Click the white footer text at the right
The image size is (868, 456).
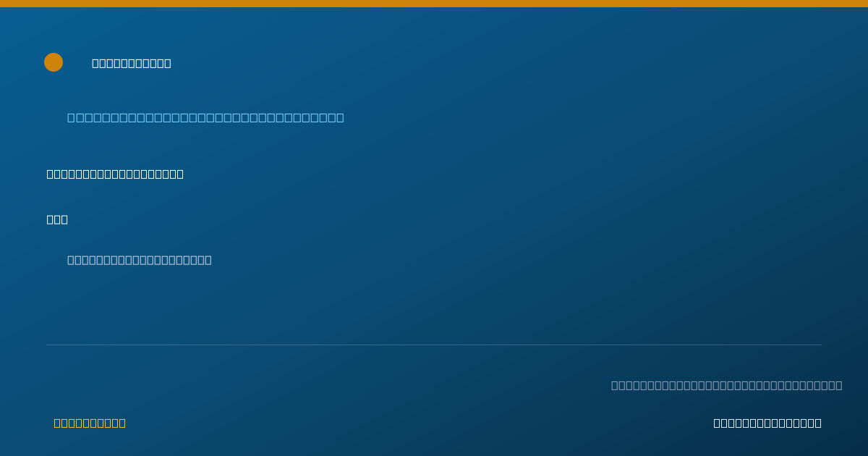click(767, 423)
